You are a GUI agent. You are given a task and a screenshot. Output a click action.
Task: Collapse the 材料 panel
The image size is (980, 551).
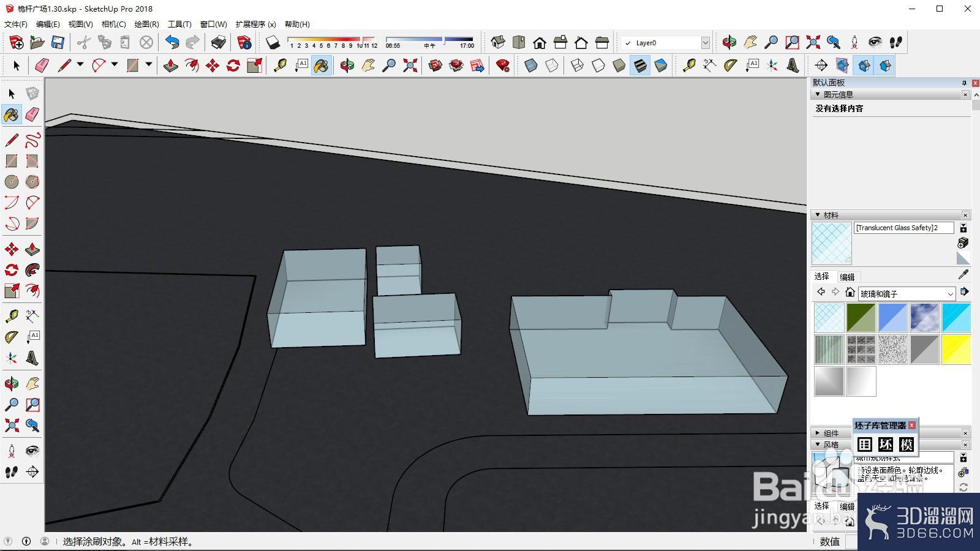(x=817, y=215)
